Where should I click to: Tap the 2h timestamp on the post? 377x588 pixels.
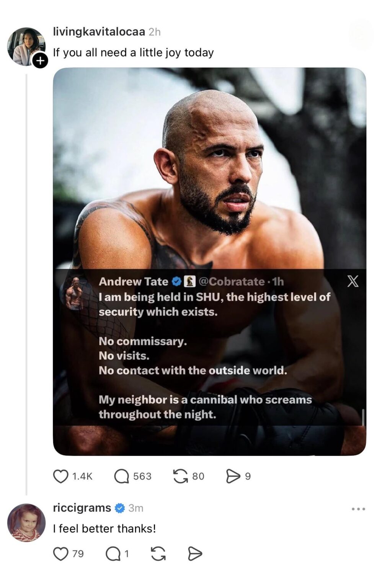154,32
